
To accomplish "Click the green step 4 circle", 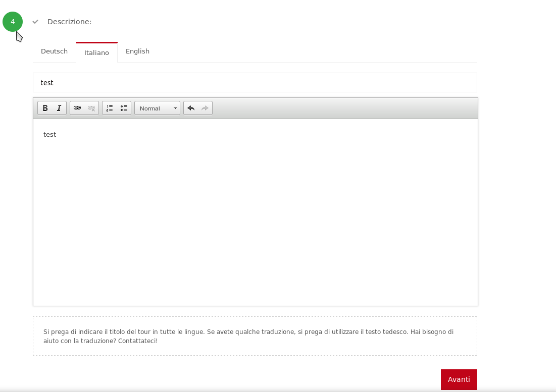I will pyautogui.click(x=13, y=22).
